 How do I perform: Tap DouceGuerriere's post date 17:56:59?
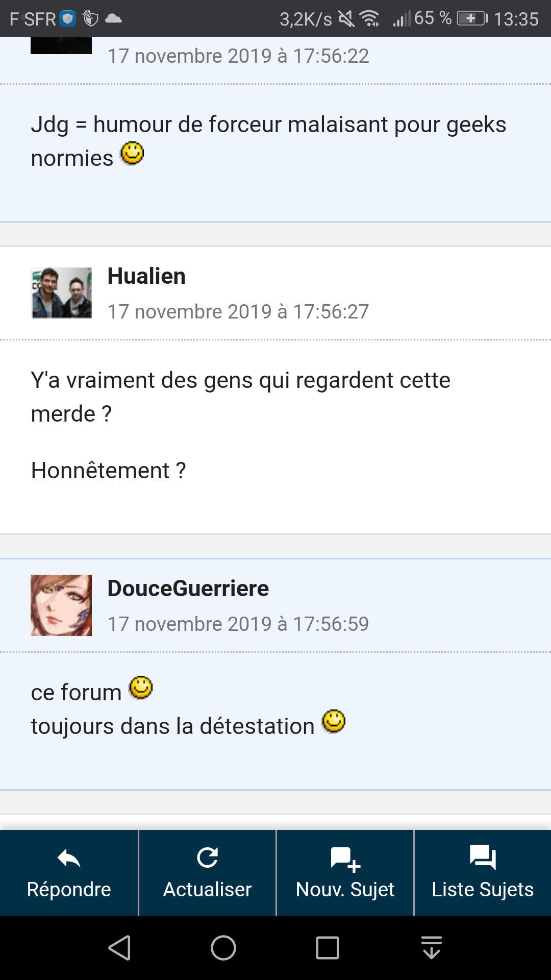pos(238,624)
